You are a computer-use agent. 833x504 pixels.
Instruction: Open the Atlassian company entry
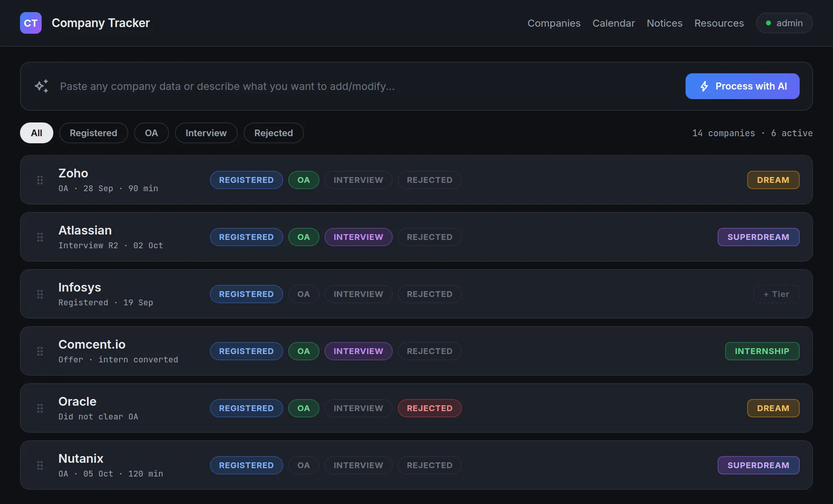click(x=416, y=237)
